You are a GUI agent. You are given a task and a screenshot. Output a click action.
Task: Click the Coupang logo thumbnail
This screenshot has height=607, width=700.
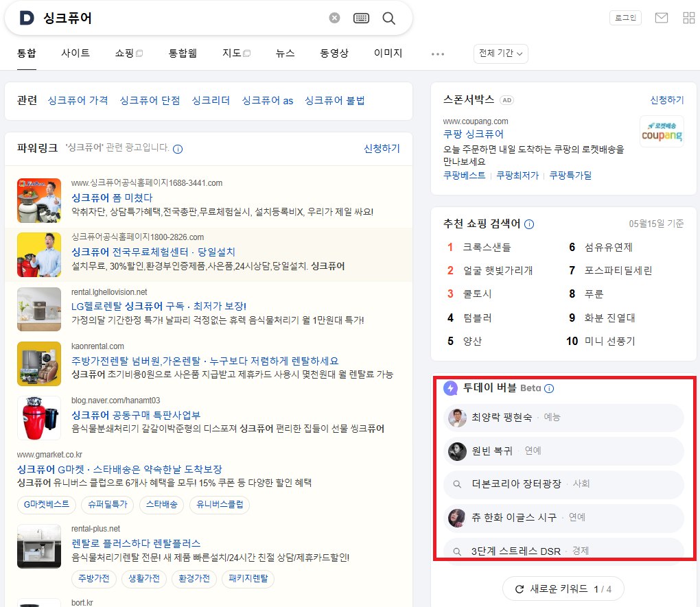(662, 132)
